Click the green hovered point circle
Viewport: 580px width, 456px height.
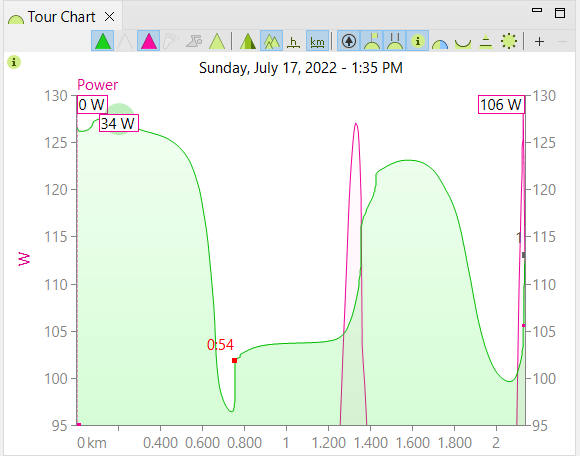coord(119,119)
